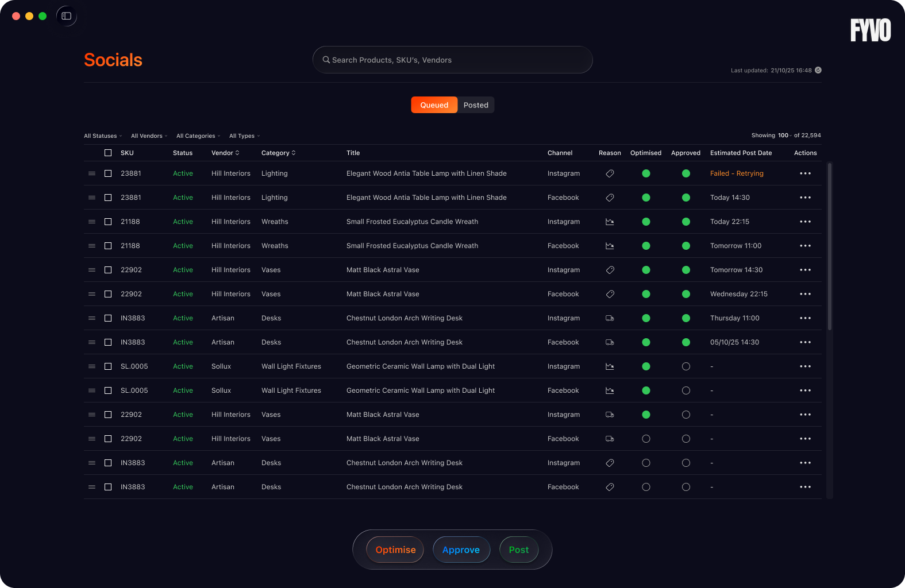Switch to the Posted tab
Image resolution: width=905 pixels, height=588 pixels.
476,105
